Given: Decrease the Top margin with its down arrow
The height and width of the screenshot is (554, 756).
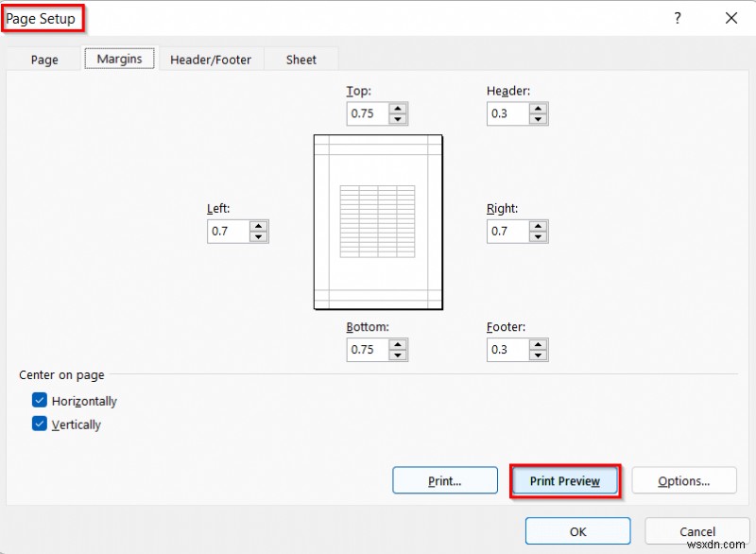Looking at the screenshot, I should click(399, 119).
